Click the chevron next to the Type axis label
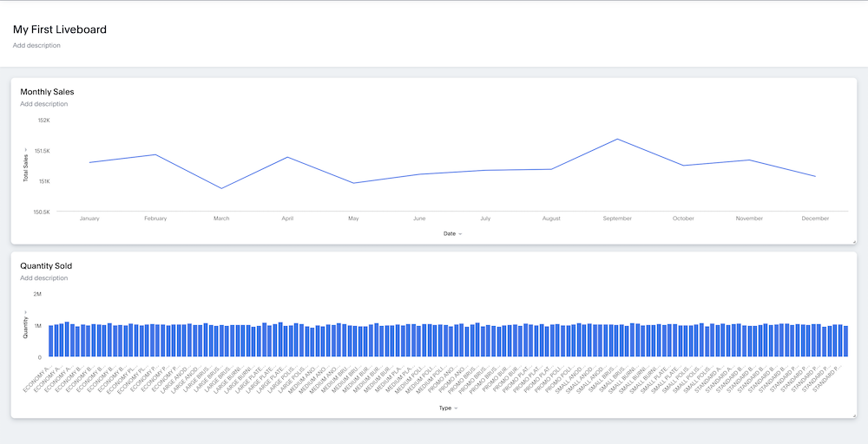868x444 pixels. point(456,408)
